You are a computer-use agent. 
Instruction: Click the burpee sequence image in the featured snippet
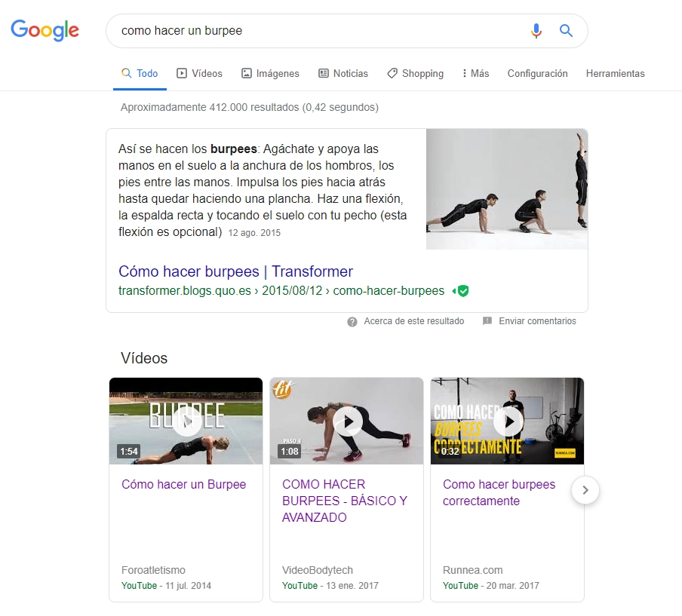[x=507, y=189]
